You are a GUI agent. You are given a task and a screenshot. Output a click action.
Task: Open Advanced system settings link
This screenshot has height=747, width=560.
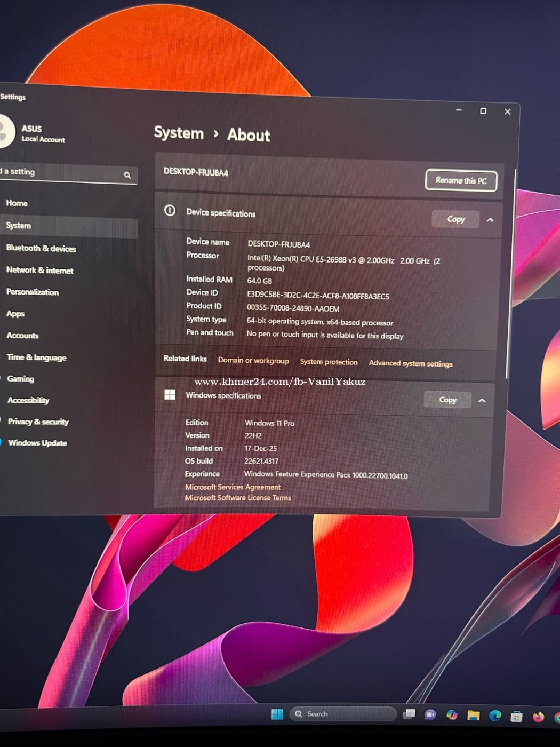[x=411, y=363]
